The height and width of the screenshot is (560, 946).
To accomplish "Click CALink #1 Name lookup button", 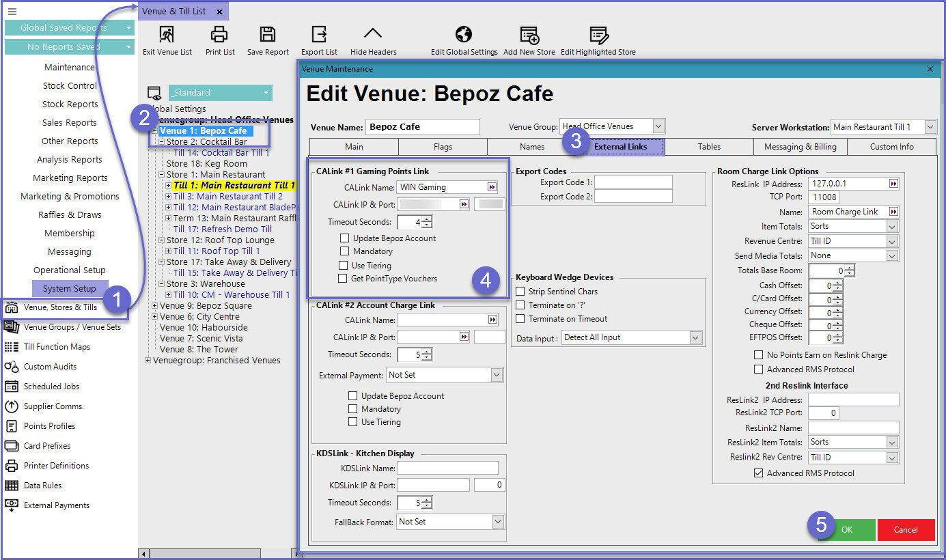I will pos(492,187).
